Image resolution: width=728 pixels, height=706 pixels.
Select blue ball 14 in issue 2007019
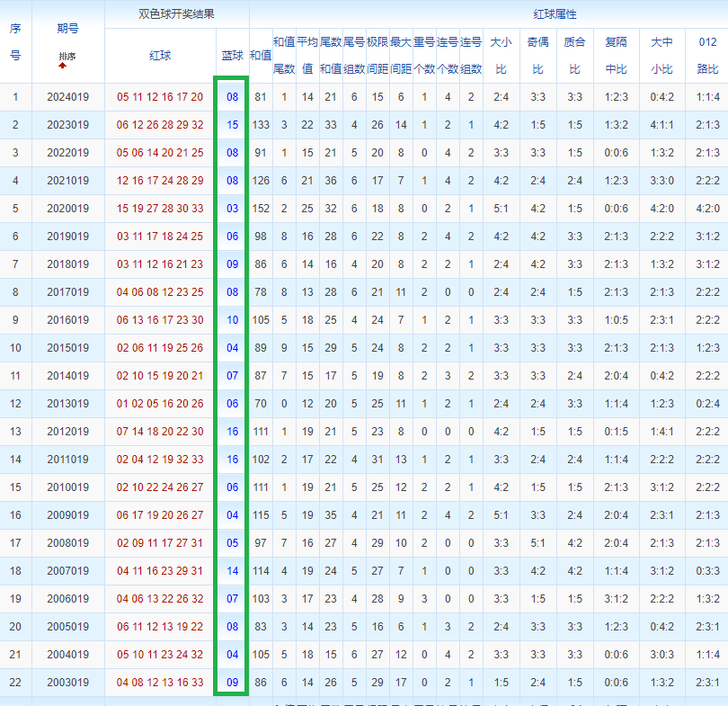[x=232, y=571]
